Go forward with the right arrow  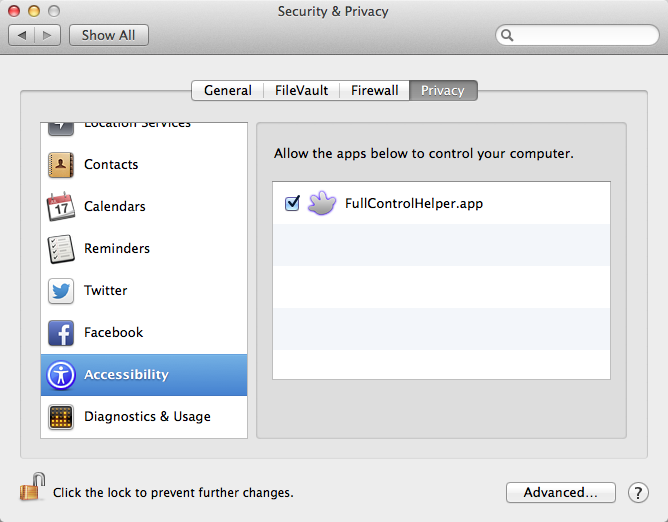coord(47,35)
